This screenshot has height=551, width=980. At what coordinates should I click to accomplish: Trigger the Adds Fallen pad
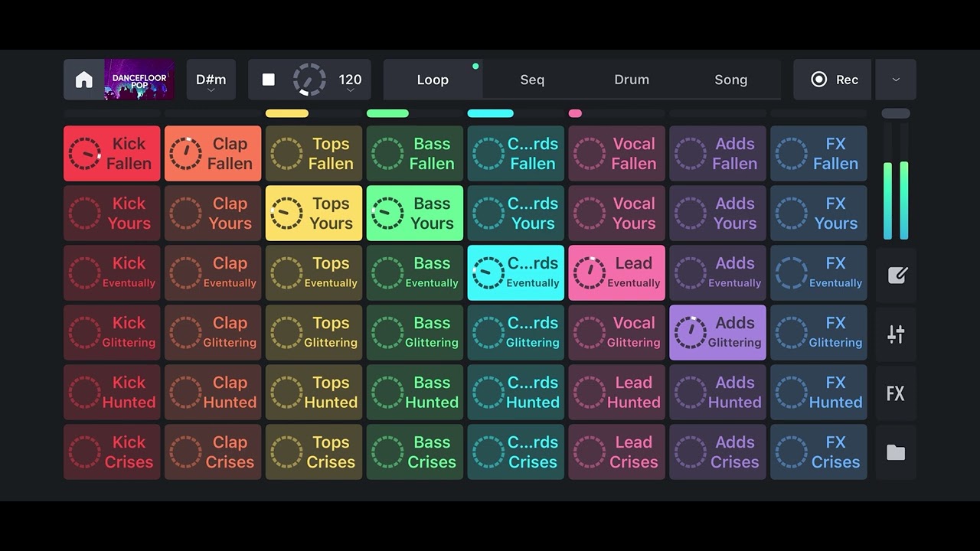click(718, 154)
